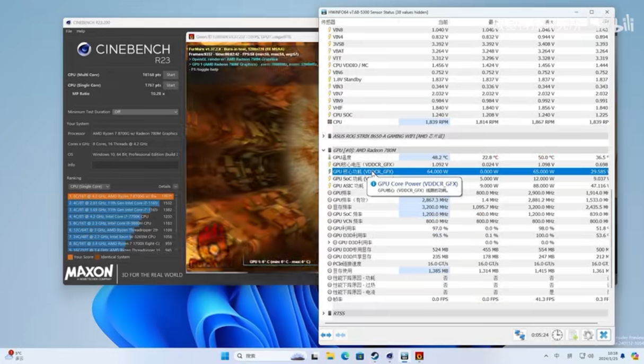Start the CPU (Multi Core) test
This screenshot has height=364, width=644.
pyautogui.click(x=171, y=75)
